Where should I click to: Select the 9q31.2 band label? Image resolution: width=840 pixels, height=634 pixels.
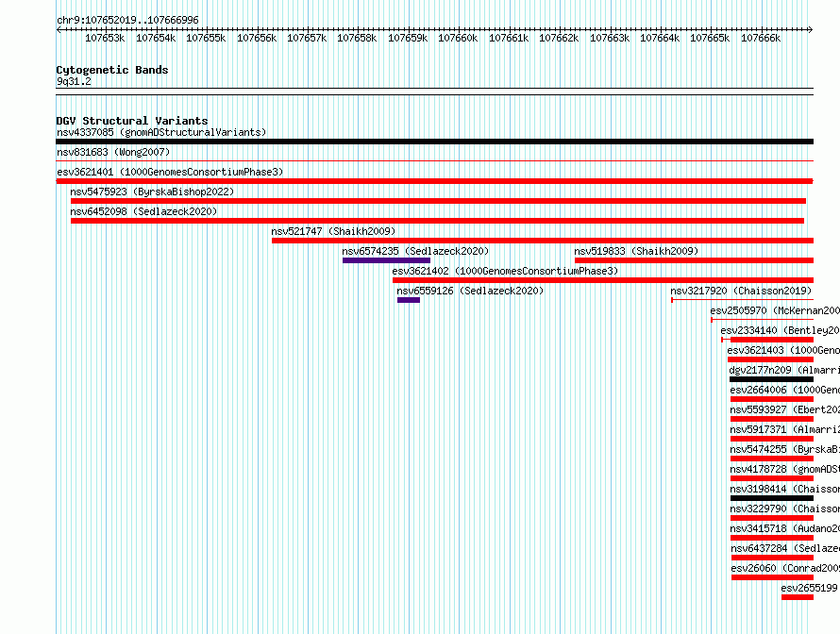point(74,81)
